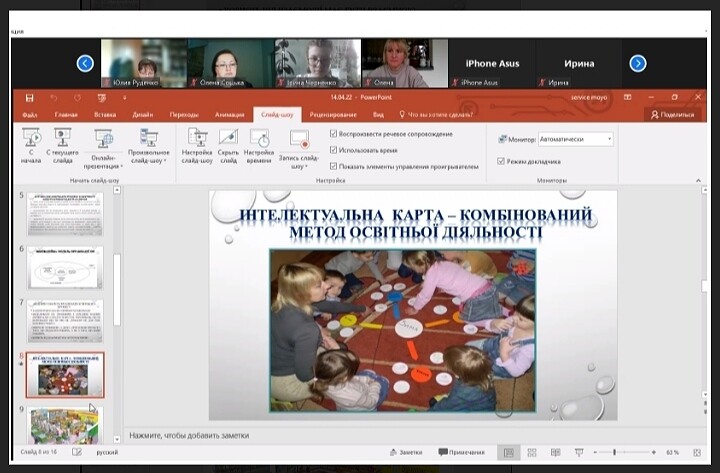Disable Режим докладчика presenter view checkbox
Image resolution: width=720 pixels, height=473 pixels.
tap(501, 160)
